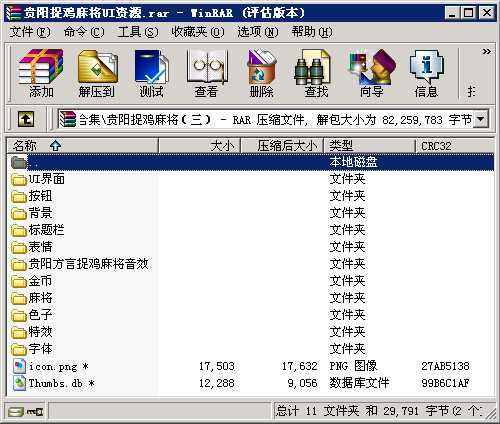Click the 数据库文件 type cell
The height and width of the screenshot is (424, 500).
pyautogui.click(x=359, y=383)
